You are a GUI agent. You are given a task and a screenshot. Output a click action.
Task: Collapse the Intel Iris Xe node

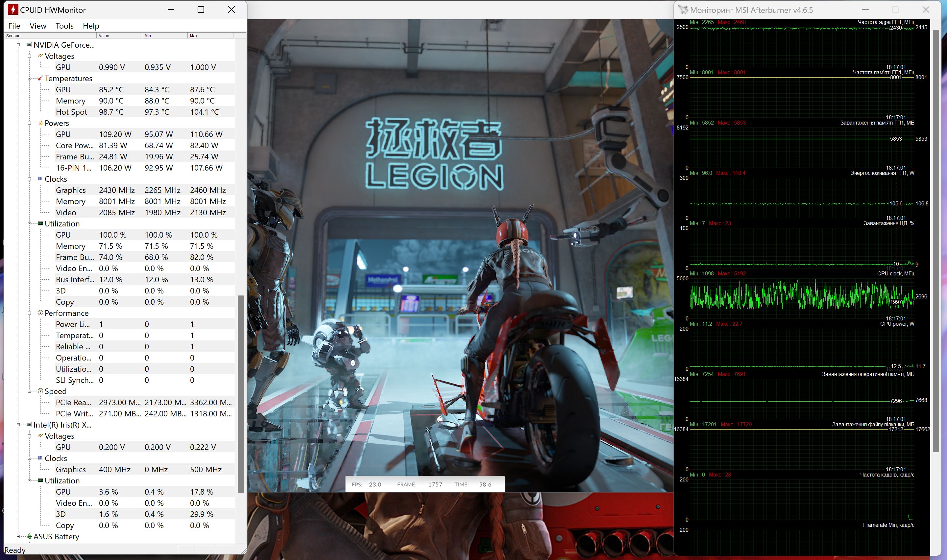pyautogui.click(x=18, y=425)
